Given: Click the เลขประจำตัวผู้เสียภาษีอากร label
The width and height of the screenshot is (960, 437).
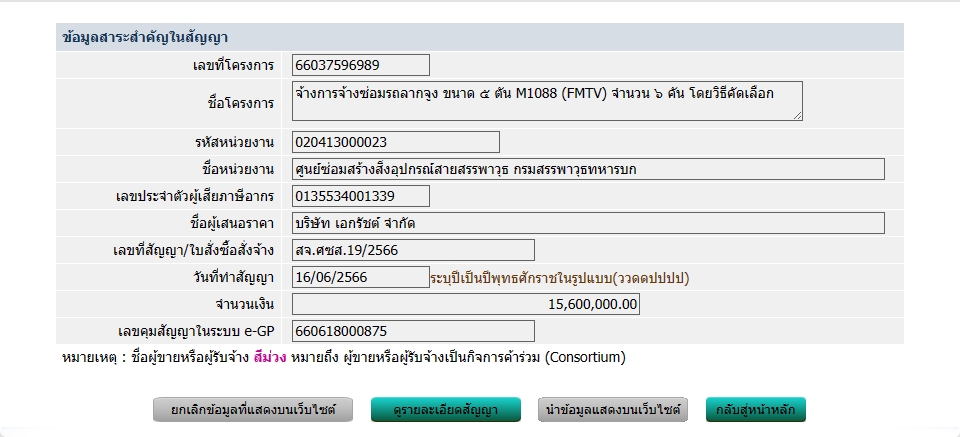Looking at the screenshot, I should coord(194,197).
